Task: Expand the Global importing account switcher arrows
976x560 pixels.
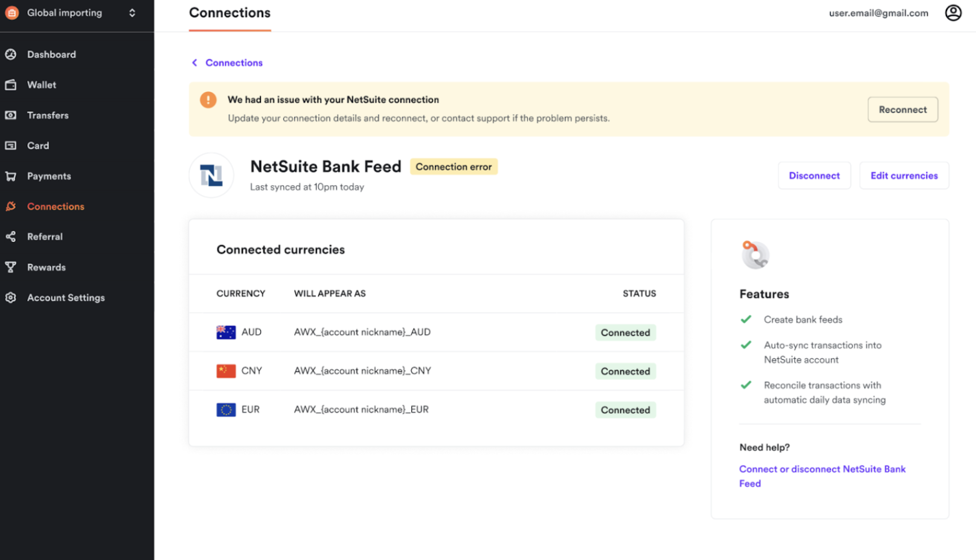Action: point(132,13)
